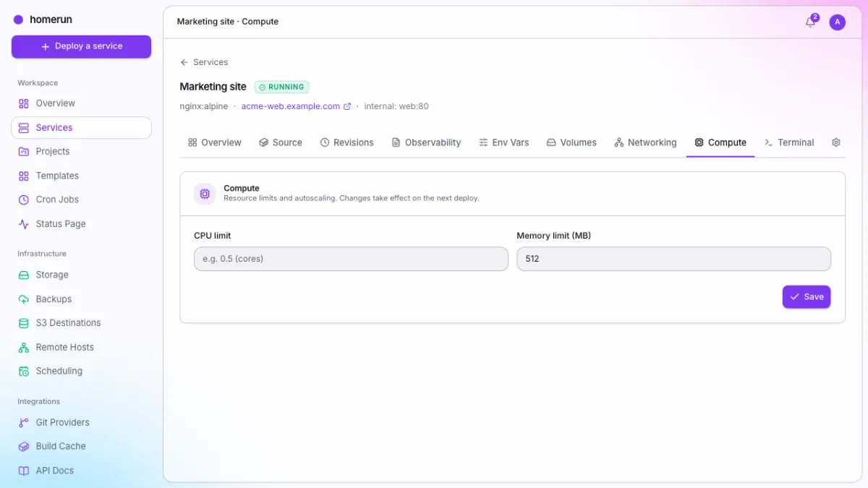This screenshot has height=488, width=868.
Task: Click the nginx:alpine image text
Action: click(x=204, y=106)
